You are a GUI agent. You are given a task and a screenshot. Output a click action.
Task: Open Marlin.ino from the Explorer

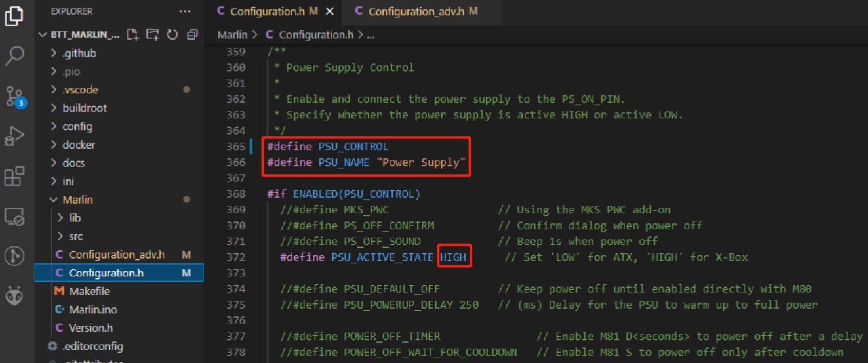(x=93, y=310)
